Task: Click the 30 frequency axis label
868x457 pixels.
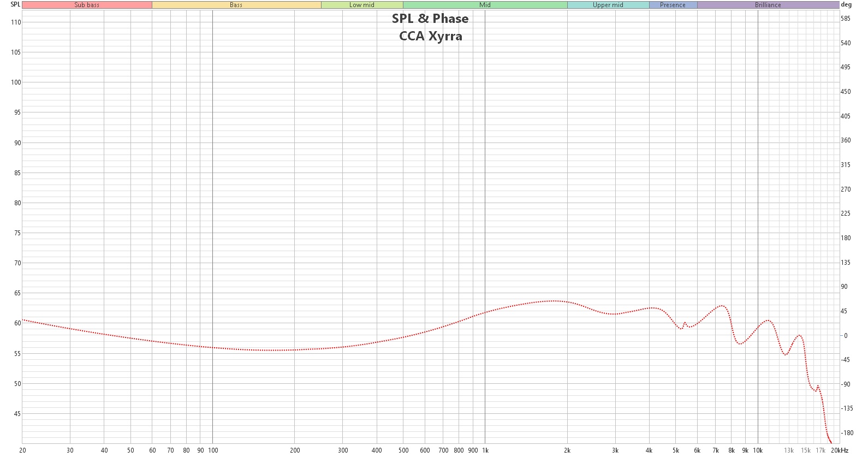Action: (x=70, y=450)
